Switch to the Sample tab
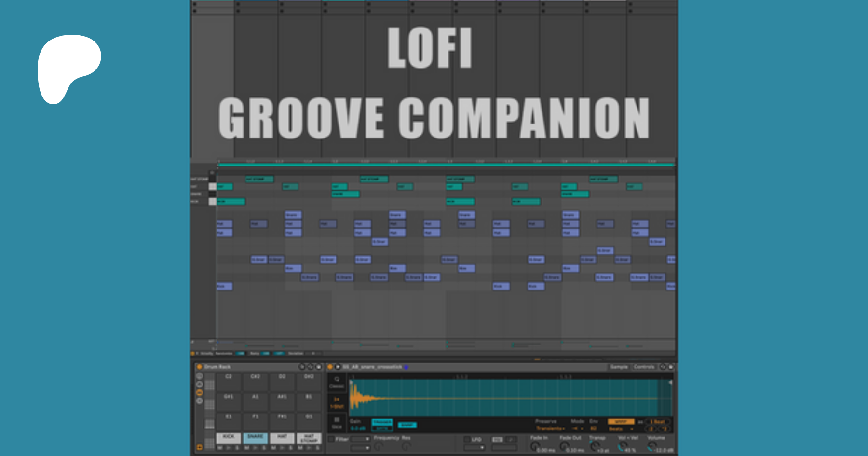Image resolution: width=868 pixels, height=456 pixels. [619, 367]
